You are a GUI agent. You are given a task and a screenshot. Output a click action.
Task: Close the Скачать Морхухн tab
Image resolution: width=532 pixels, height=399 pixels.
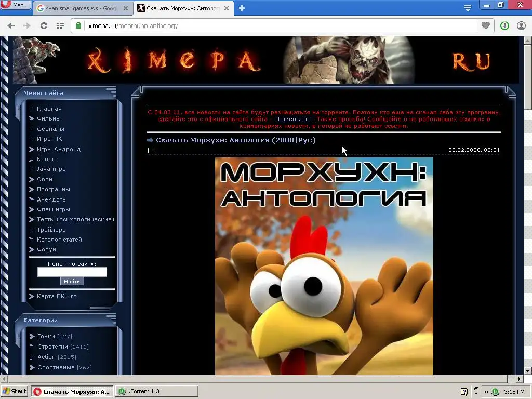coord(227,8)
